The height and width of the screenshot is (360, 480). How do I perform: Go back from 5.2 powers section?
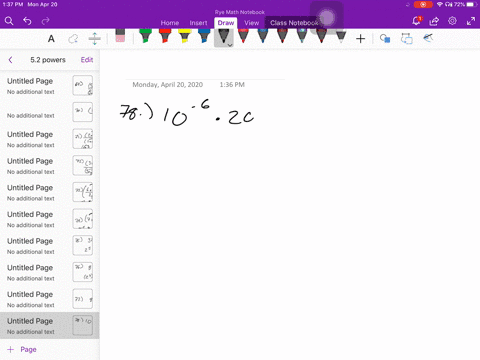tap(10, 60)
